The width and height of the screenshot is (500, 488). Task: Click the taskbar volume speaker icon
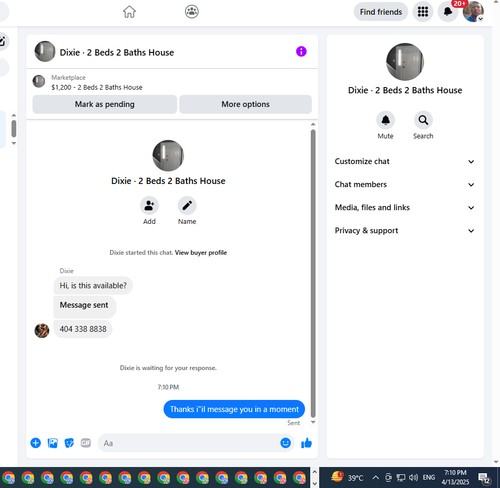tap(413, 478)
